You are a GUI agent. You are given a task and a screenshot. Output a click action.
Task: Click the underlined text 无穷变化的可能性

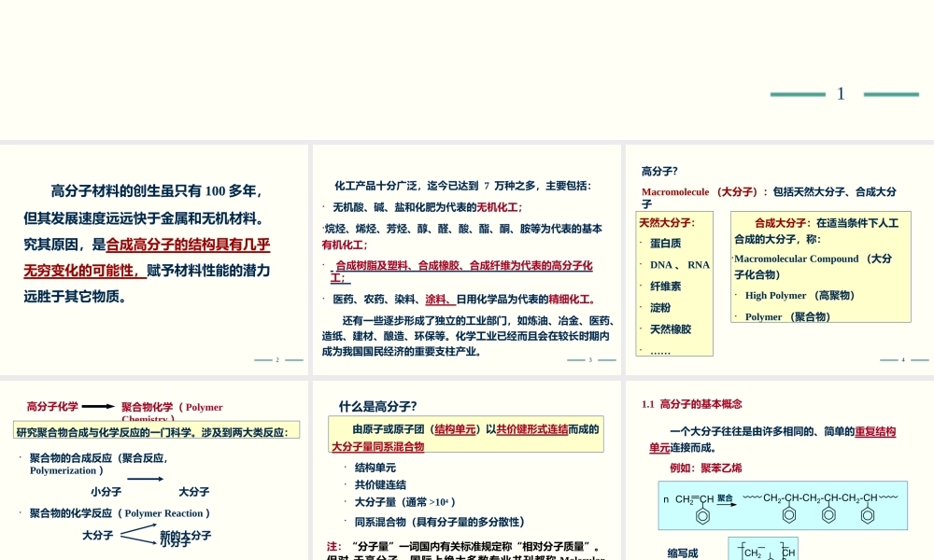[x=85, y=271]
